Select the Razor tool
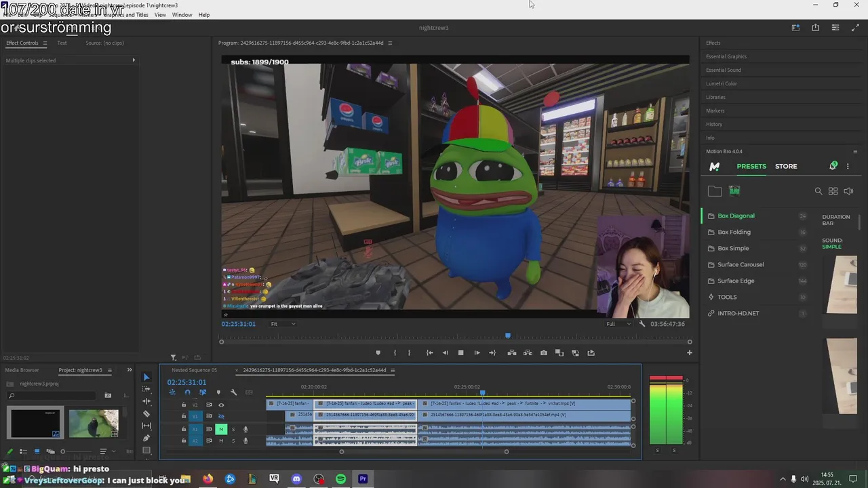This screenshot has width=868, height=488. pyautogui.click(x=146, y=413)
